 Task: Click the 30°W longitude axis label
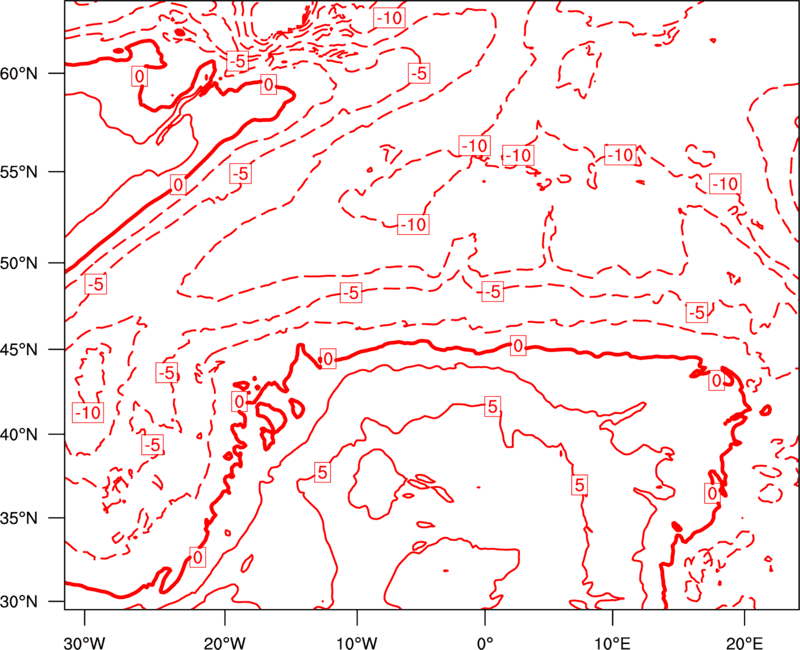(85, 643)
